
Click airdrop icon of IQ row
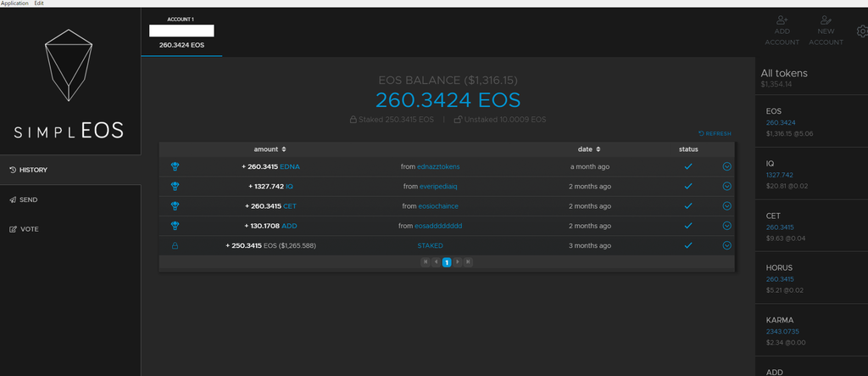pyautogui.click(x=175, y=187)
